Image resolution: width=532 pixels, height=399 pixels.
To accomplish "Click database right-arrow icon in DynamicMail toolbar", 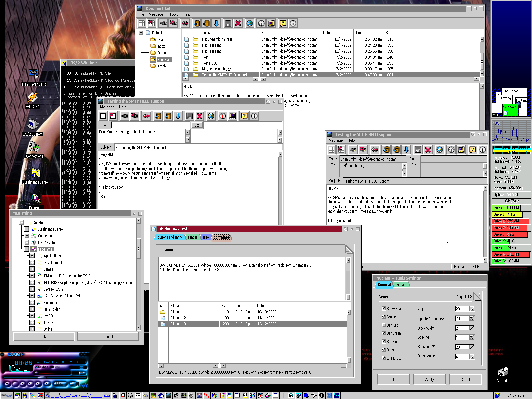I will click(206, 23).
